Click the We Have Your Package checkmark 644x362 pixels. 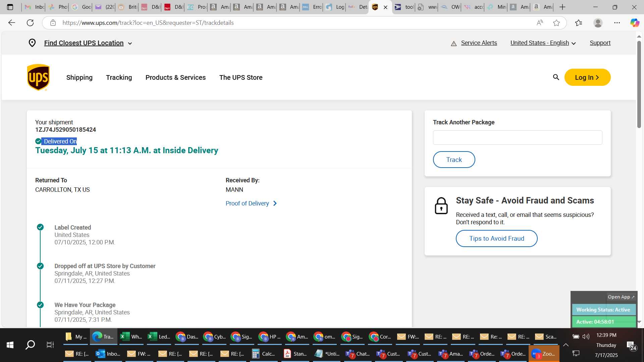point(40,305)
